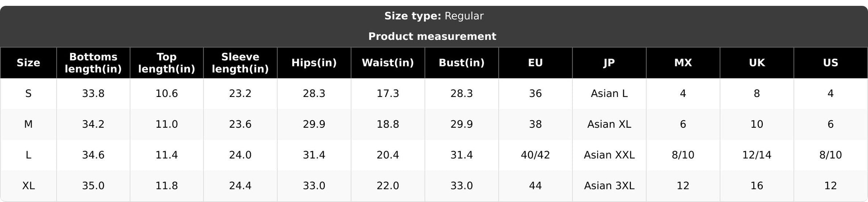
Task: Click the XL size row cell
Action: click(x=28, y=185)
